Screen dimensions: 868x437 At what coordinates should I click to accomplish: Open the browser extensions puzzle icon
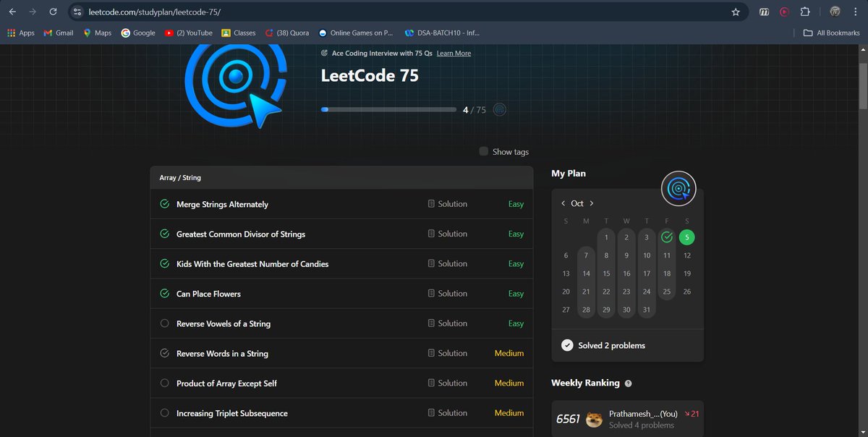pyautogui.click(x=805, y=12)
